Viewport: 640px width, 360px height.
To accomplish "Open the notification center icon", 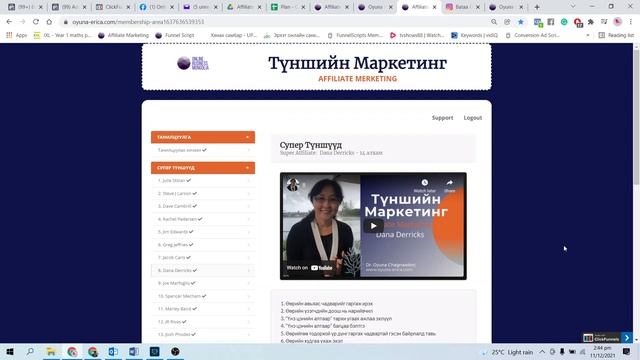I will pos(627,351).
